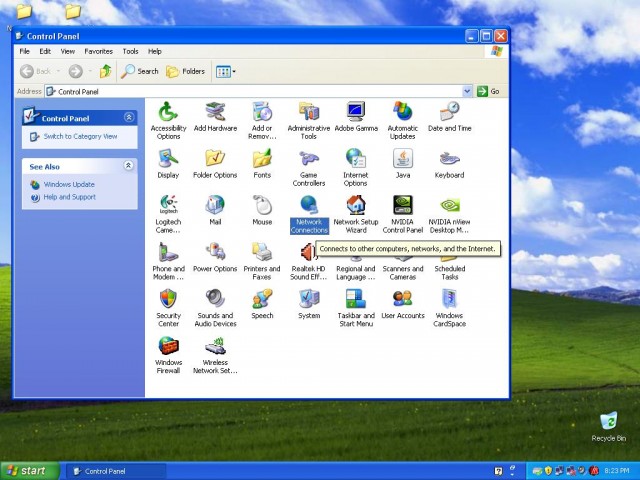The width and height of the screenshot is (640, 480).
Task: Open the Add Hardware wizard icon
Action: [215, 112]
